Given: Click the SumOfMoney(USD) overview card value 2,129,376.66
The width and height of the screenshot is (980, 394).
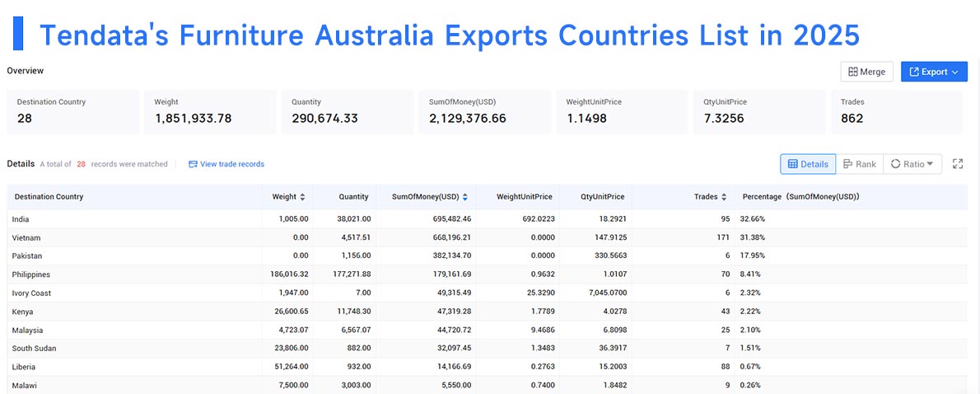Looking at the screenshot, I should [x=468, y=118].
